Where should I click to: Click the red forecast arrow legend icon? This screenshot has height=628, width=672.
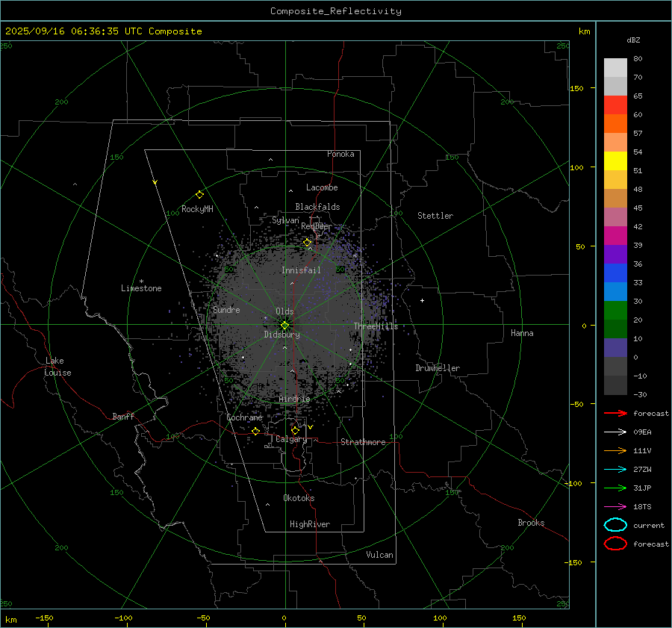tap(615, 413)
